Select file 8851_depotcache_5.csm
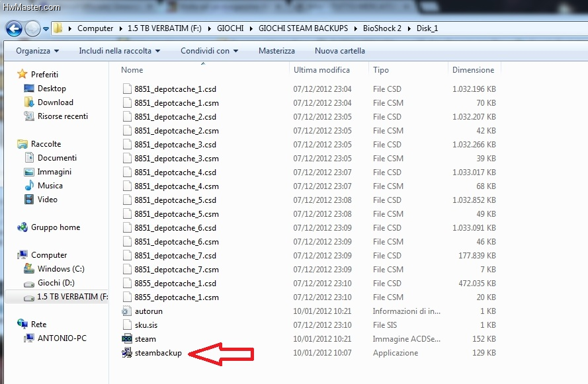This screenshot has width=588, height=384. [177, 214]
